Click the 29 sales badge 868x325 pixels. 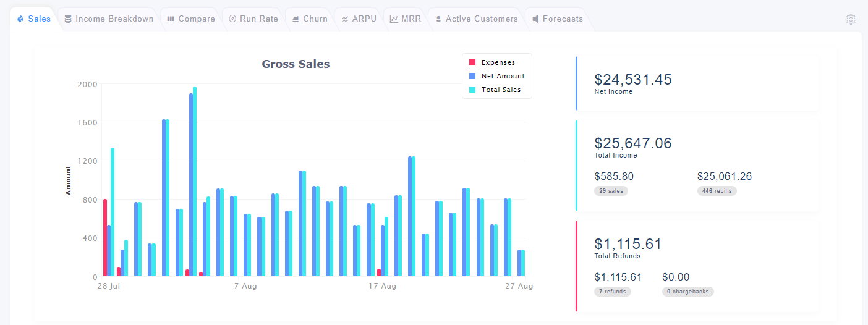pyautogui.click(x=611, y=191)
